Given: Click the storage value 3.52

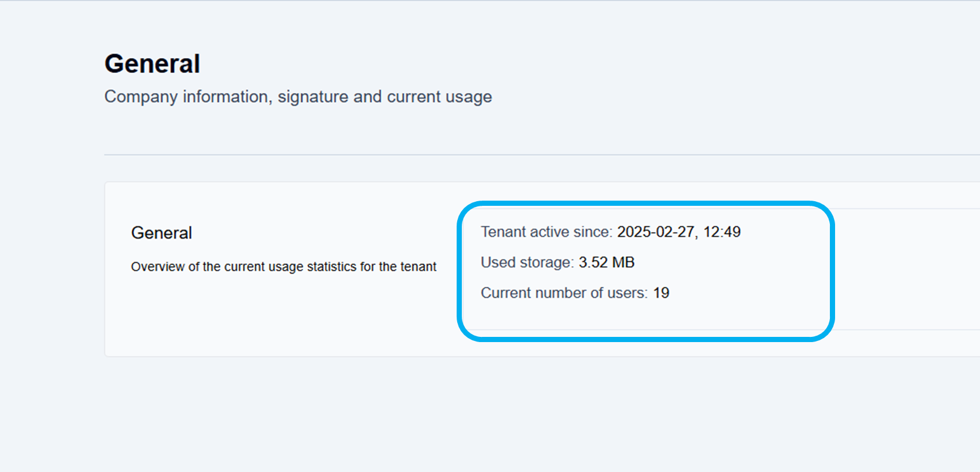Looking at the screenshot, I should (x=593, y=262).
